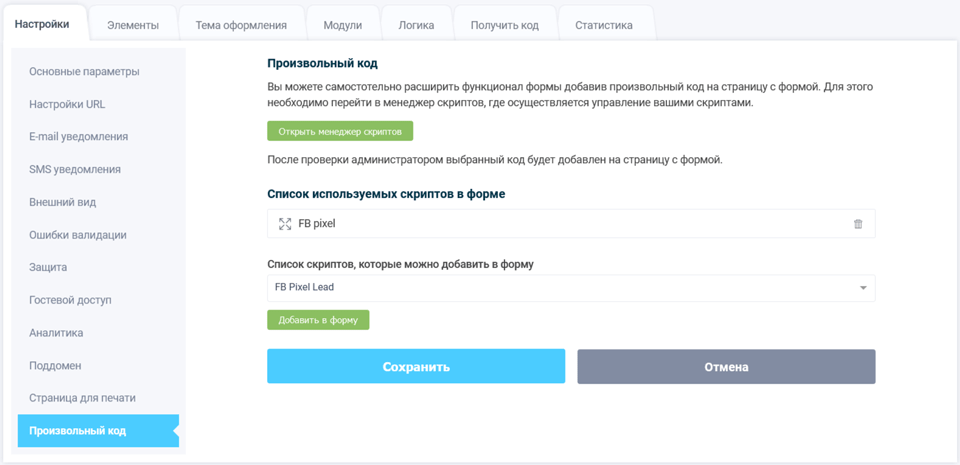Open the Элементы tab
This screenshot has width=960, height=465.
pyautogui.click(x=133, y=25)
